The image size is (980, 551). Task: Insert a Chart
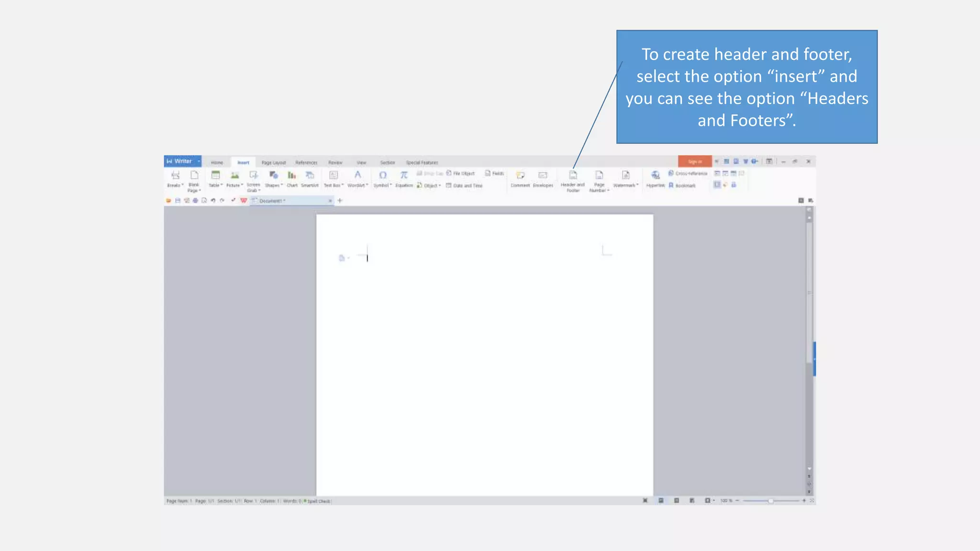(291, 179)
